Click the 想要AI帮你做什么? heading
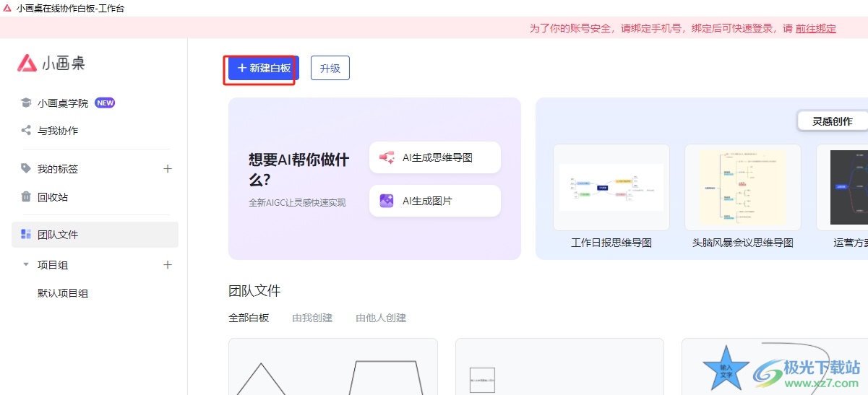This screenshot has width=868, height=395. [298, 170]
